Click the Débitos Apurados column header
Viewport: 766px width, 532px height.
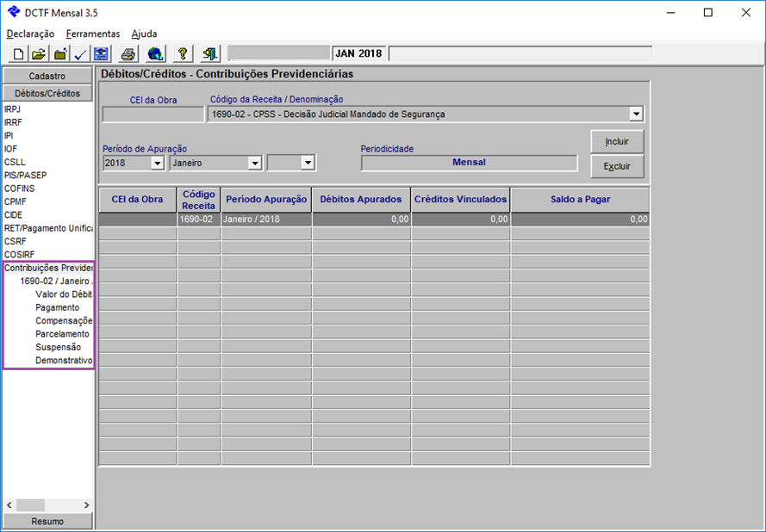(361, 200)
